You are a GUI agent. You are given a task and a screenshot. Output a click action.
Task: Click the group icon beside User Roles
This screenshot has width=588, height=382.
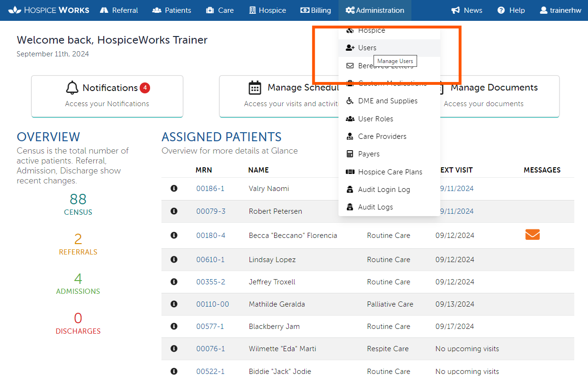(x=350, y=119)
